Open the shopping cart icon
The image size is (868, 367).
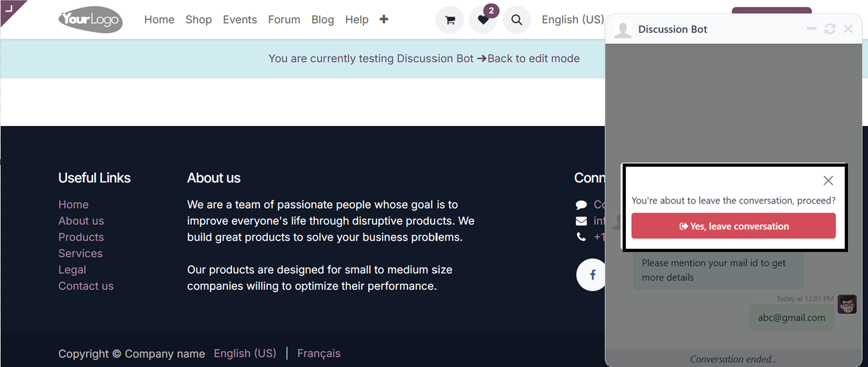pos(449,20)
